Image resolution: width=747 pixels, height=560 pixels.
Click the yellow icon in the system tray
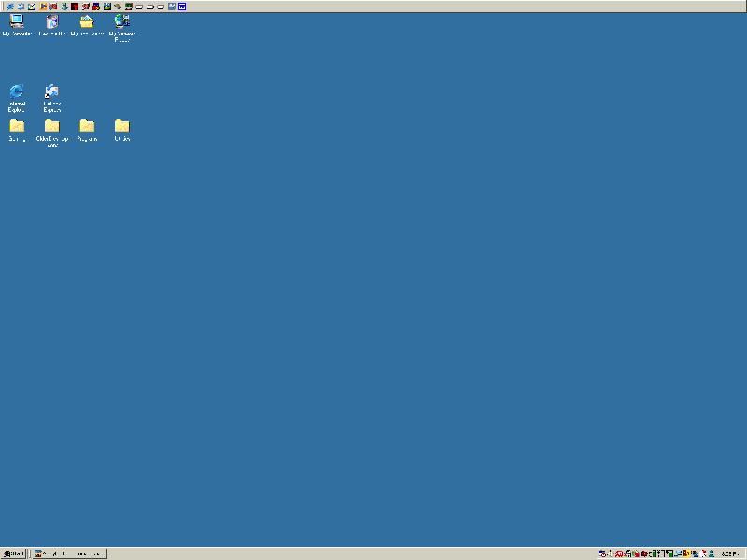[686, 553]
